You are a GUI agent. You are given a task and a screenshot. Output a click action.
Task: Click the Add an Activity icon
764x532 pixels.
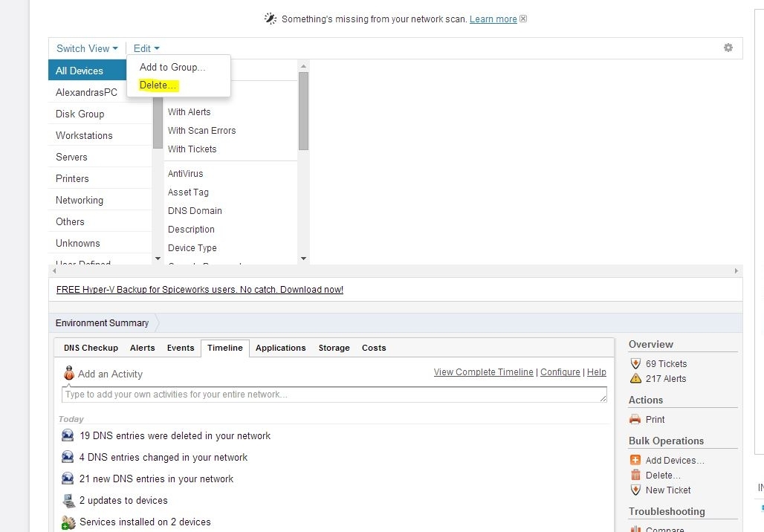click(x=68, y=373)
